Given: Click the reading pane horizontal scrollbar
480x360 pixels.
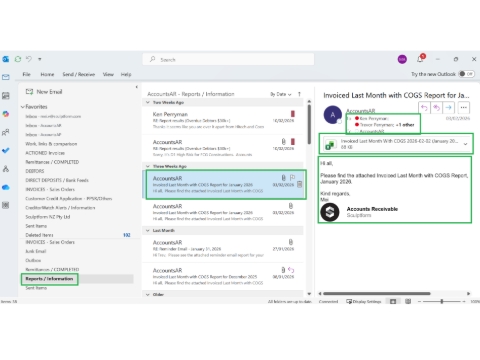Looking at the screenshot, I should [x=377, y=294].
